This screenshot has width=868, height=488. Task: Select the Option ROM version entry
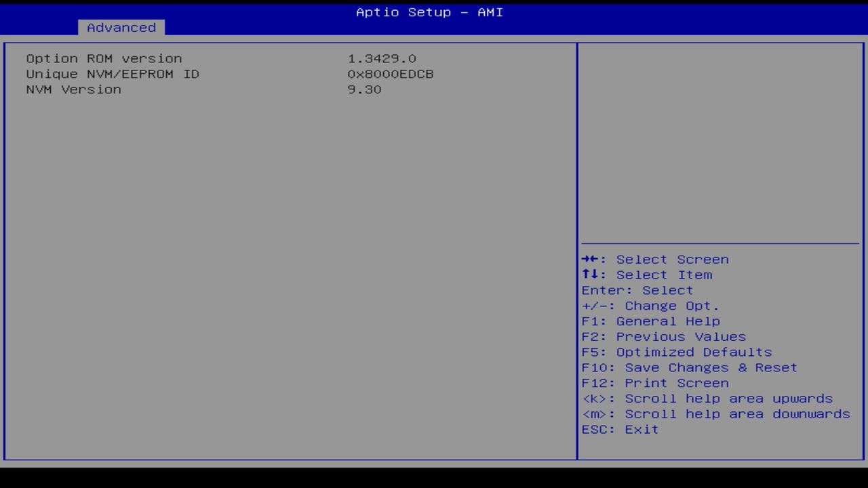click(x=104, y=58)
